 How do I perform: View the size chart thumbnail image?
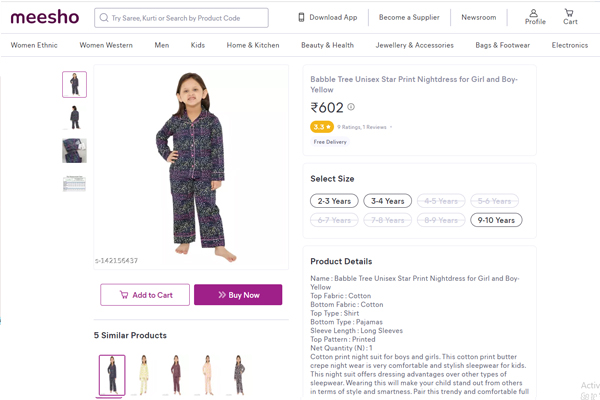click(x=74, y=184)
